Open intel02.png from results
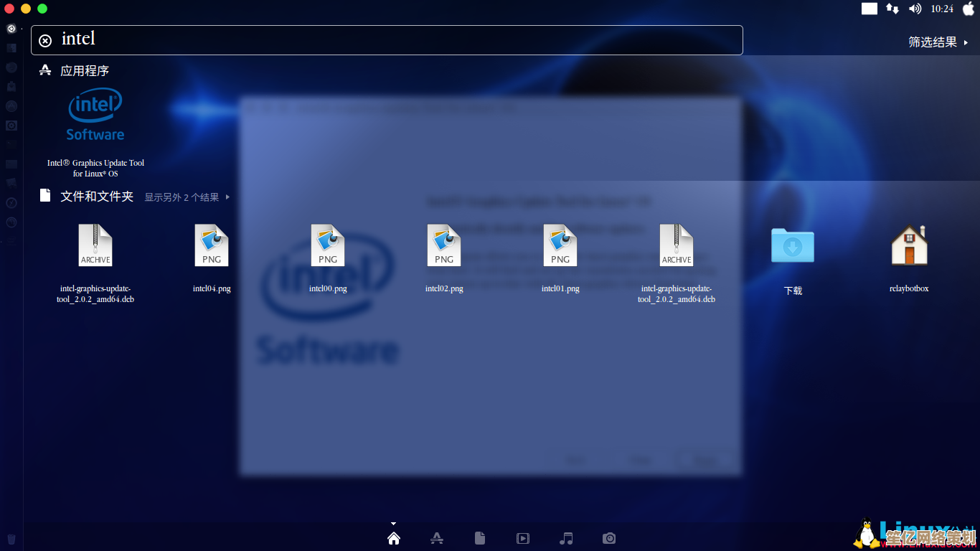 tap(444, 258)
